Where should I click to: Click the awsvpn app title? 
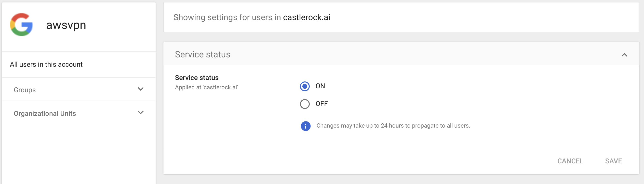66,25
